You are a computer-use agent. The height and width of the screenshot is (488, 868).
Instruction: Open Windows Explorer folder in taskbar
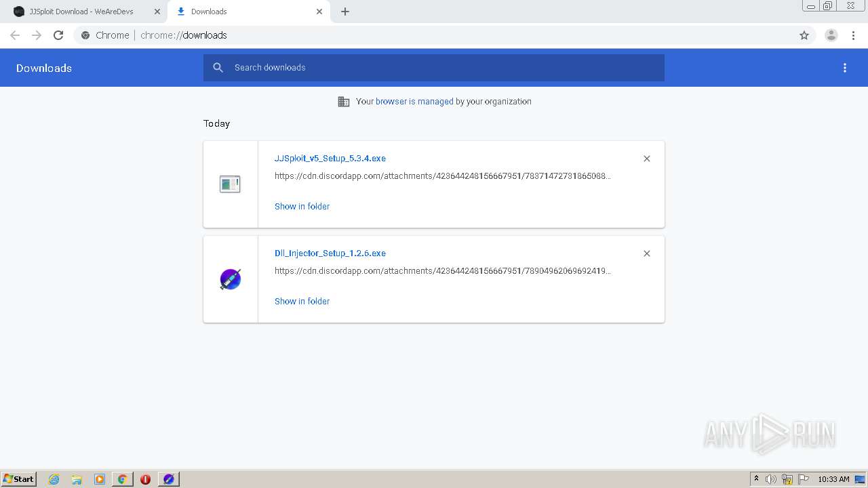pyautogui.click(x=77, y=479)
